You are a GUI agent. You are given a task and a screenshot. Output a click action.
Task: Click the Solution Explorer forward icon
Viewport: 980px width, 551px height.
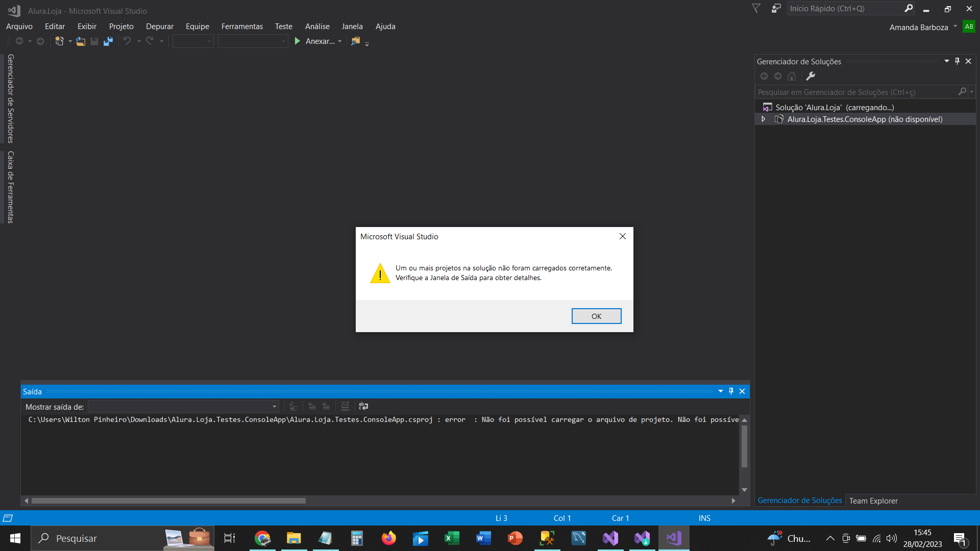pos(778,76)
